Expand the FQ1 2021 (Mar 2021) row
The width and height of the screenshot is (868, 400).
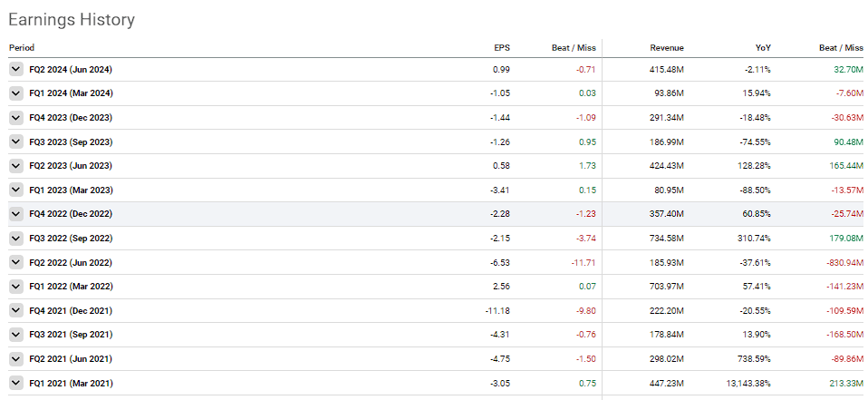pos(15,383)
